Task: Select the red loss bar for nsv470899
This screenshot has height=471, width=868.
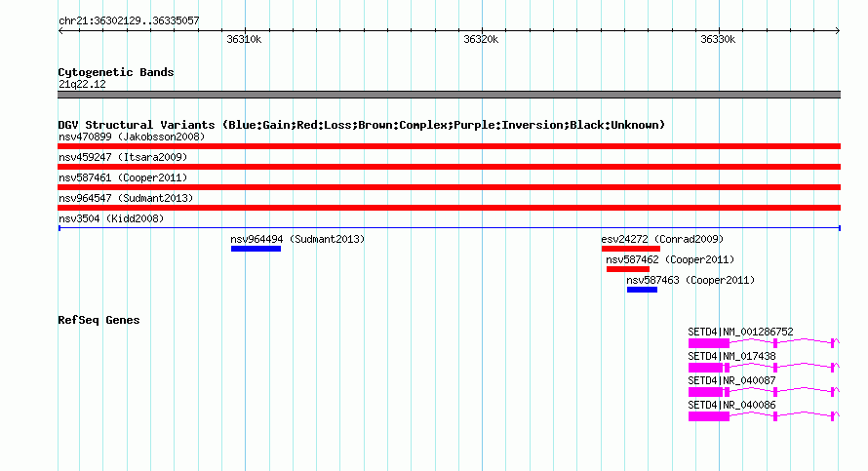Action: click(449, 146)
